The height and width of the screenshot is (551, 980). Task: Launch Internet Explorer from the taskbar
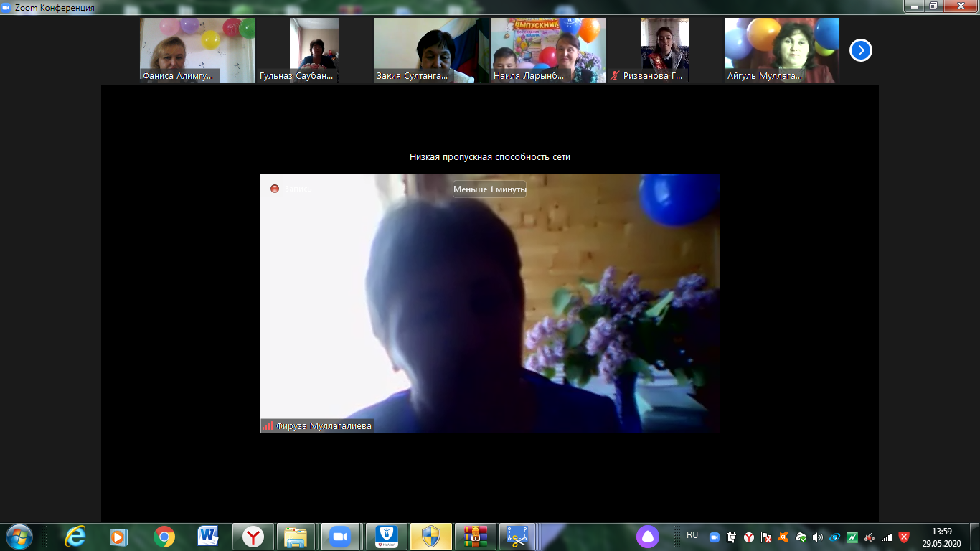tap(75, 537)
